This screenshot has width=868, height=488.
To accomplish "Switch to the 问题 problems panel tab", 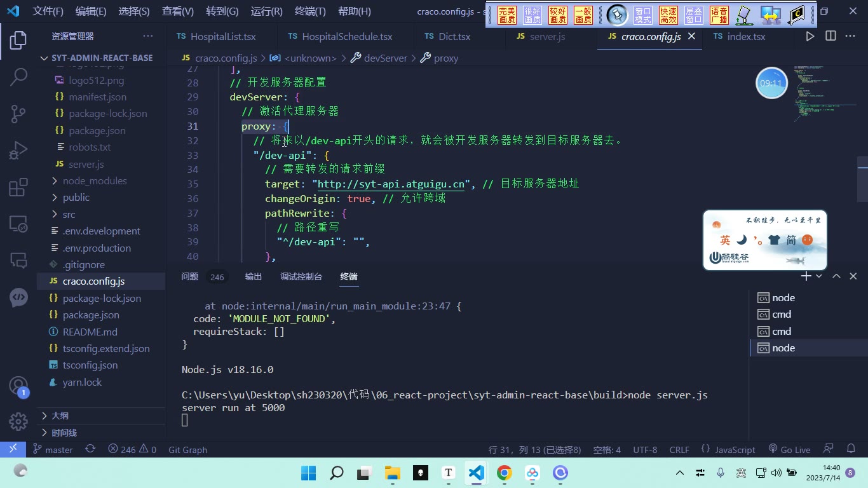I will click(x=189, y=276).
